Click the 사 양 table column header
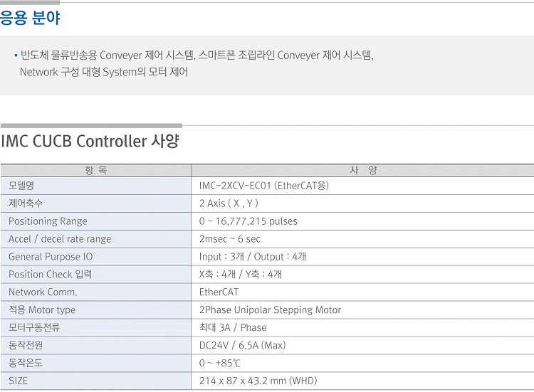 point(363,171)
